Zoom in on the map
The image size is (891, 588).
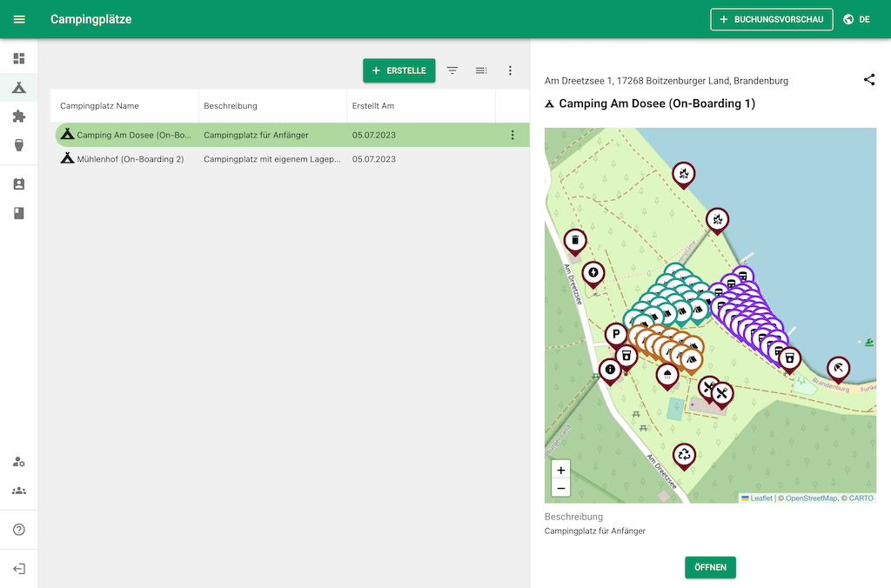tap(561, 470)
